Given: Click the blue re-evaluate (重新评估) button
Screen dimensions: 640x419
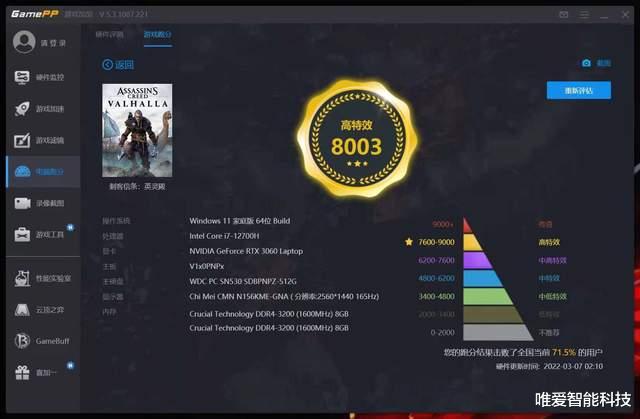Looking at the screenshot, I should [579, 90].
